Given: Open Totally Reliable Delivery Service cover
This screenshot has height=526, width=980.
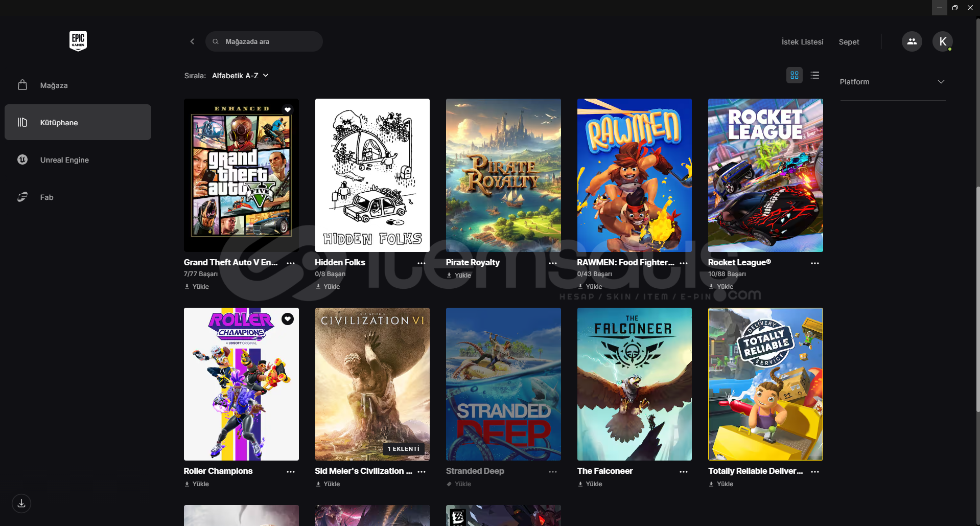Looking at the screenshot, I should (x=765, y=384).
